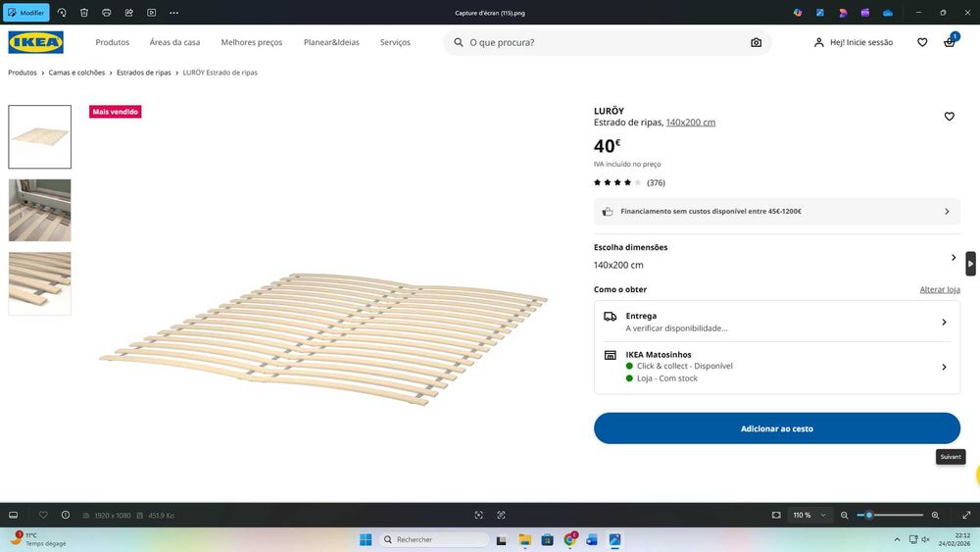The image size is (980, 552).
Task: Click the 'O que procura?' search field
Action: 607,42
